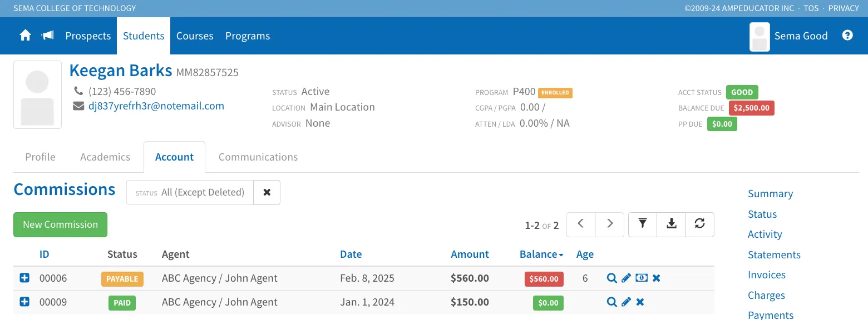Screen dimensions: 868x320
Task: Open the Invoices sidebar link
Action: coord(767,274)
